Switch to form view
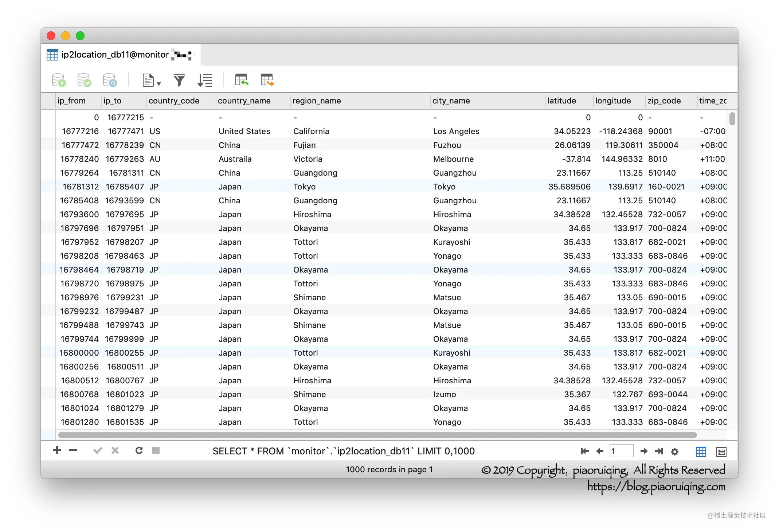 tap(721, 452)
